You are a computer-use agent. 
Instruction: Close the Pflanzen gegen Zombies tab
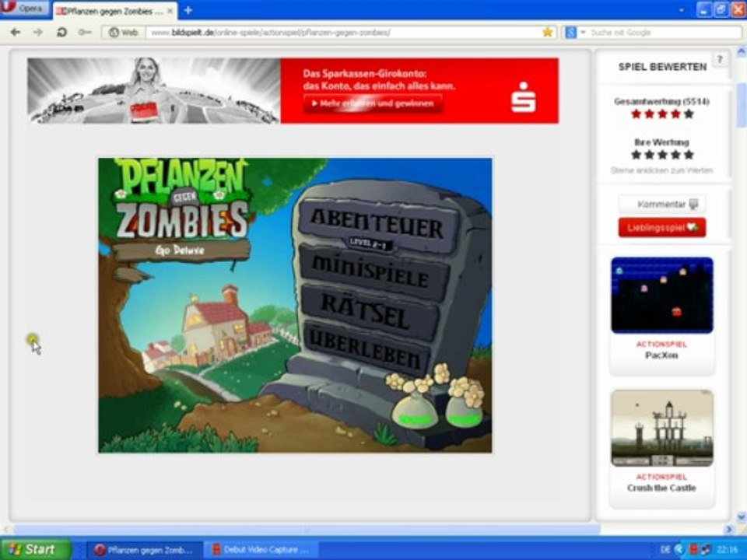170,11
